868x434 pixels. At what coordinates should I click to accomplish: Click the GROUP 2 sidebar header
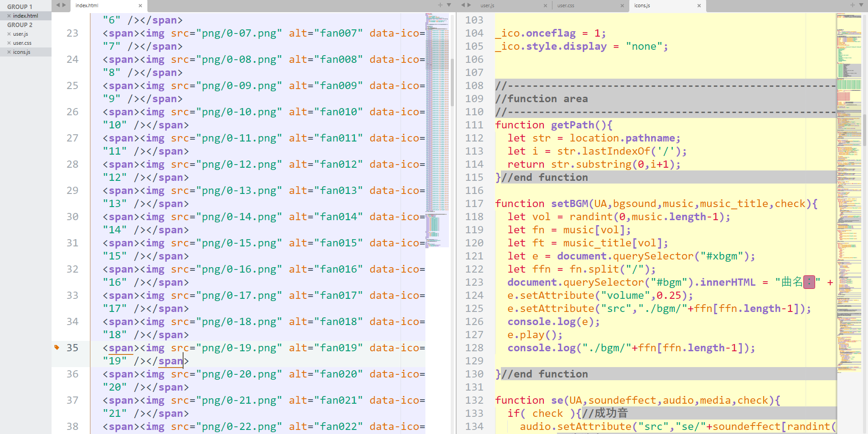[20, 25]
